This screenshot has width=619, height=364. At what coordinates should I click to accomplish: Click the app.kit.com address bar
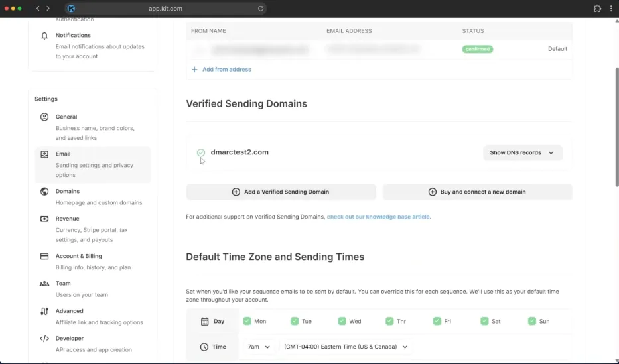coord(165,8)
